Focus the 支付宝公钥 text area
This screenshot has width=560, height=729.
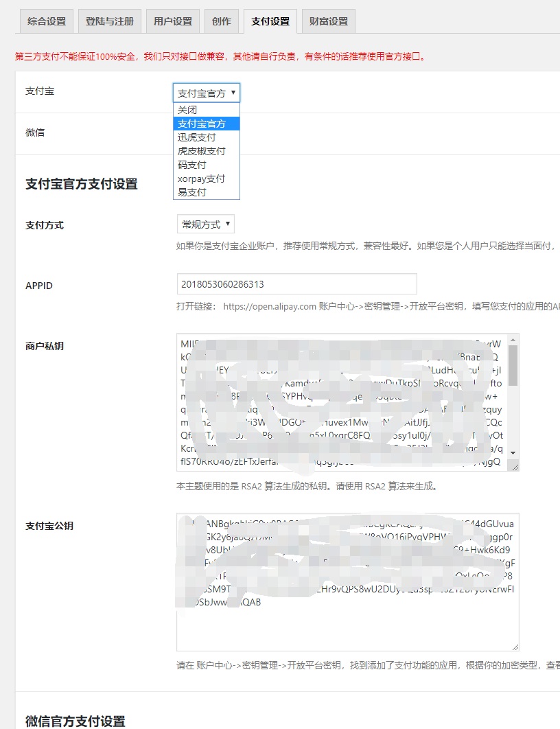click(x=348, y=582)
